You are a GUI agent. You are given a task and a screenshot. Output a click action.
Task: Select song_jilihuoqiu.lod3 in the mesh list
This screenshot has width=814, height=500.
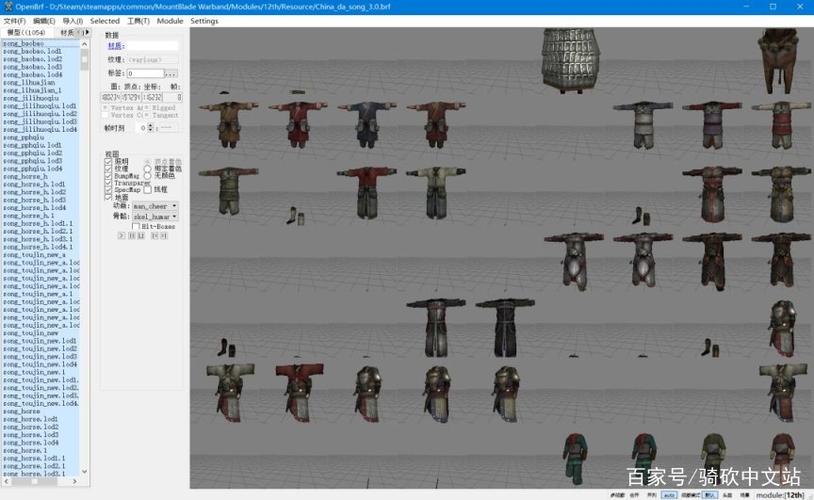[x=39, y=121]
